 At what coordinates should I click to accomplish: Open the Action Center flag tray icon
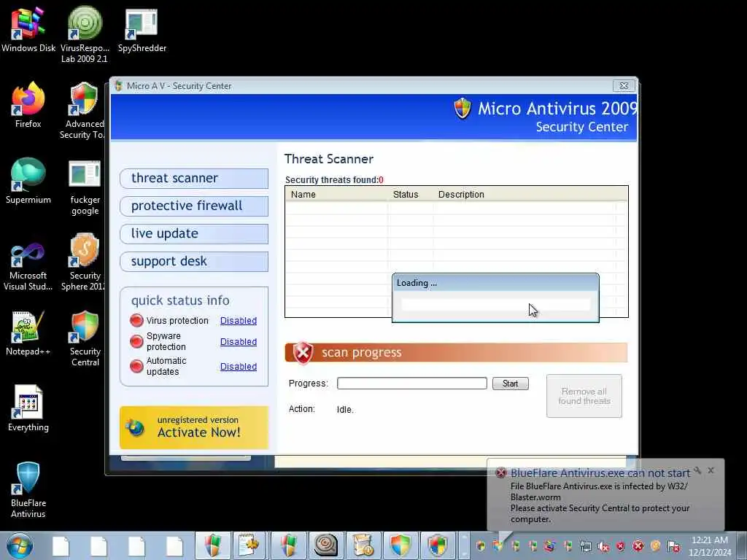673,546
